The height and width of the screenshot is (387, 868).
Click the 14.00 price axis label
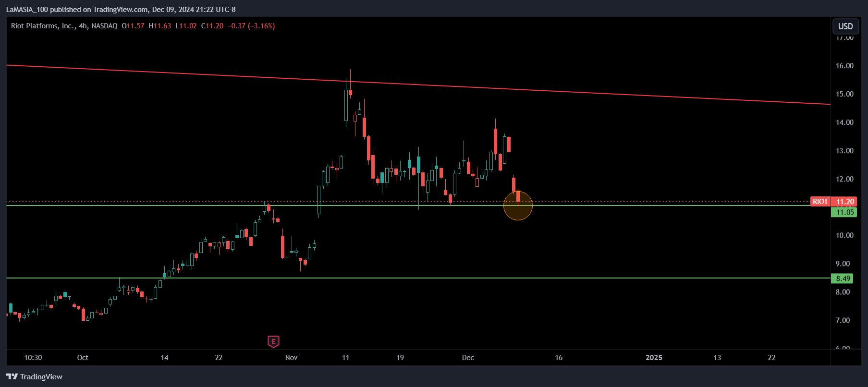[844, 122]
